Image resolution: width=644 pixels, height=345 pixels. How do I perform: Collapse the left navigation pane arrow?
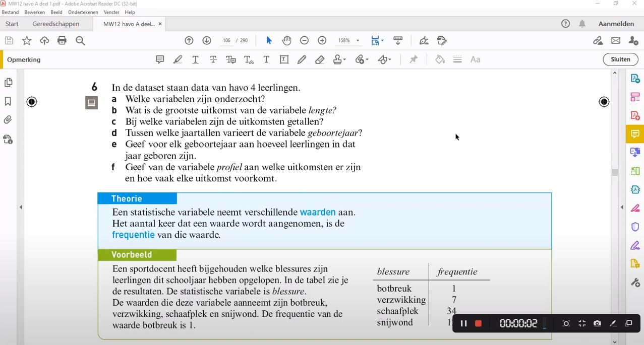click(21, 207)
